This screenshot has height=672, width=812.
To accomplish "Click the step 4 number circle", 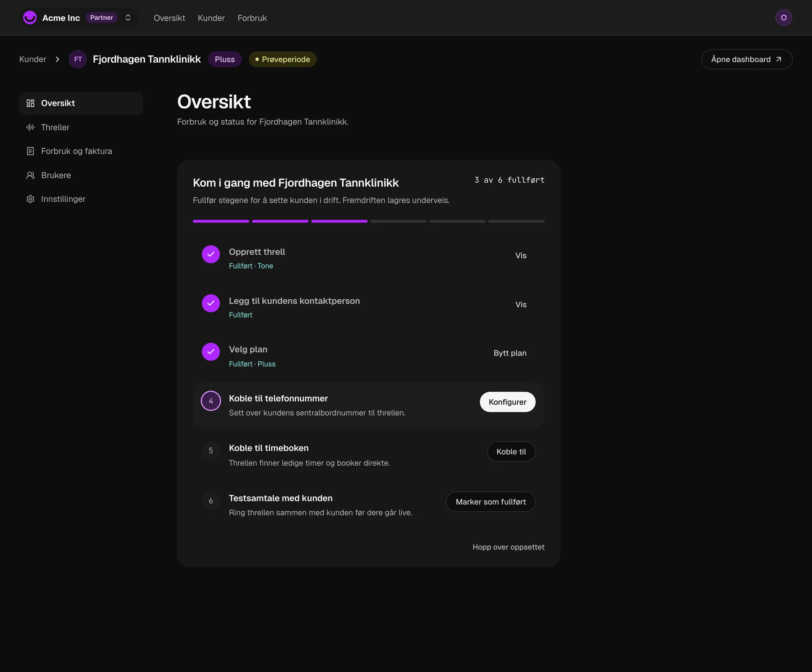I will pyautogui.click(x=211, y=401).
